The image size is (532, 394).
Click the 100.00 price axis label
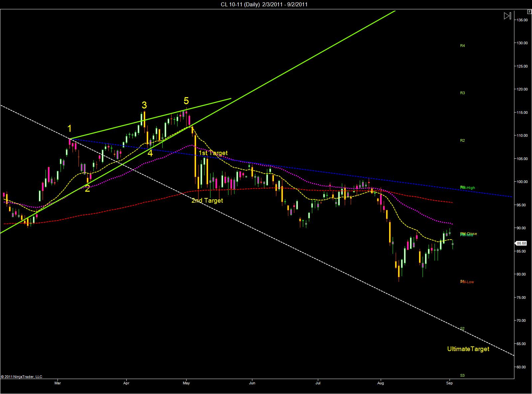(522, 182)
